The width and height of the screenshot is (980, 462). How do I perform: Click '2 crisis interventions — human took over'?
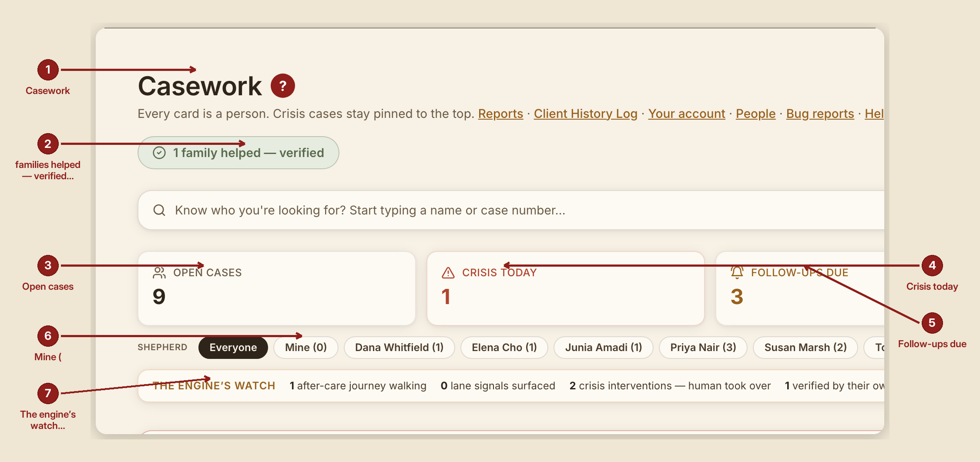click(670, 386)
